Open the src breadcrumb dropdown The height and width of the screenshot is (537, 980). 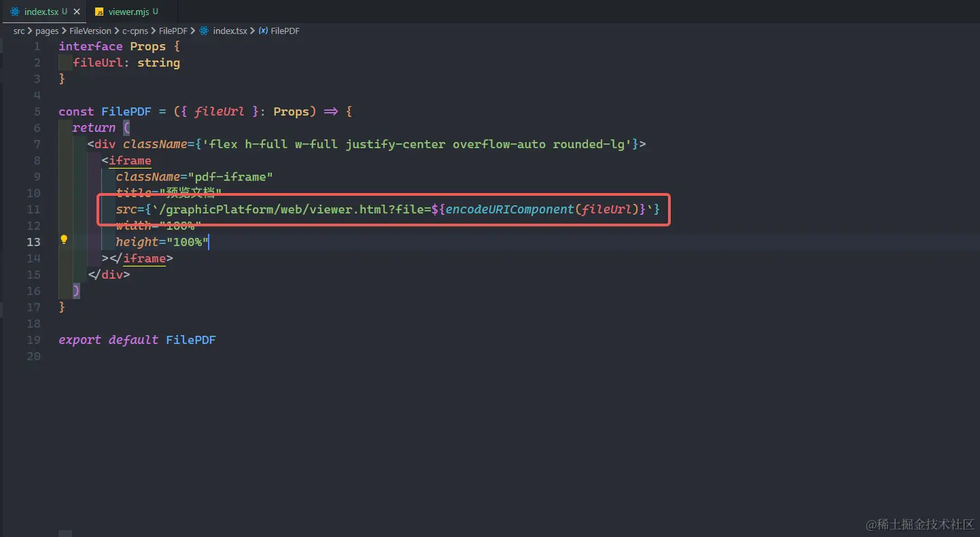pyautogui.click(x=19, y=31)
